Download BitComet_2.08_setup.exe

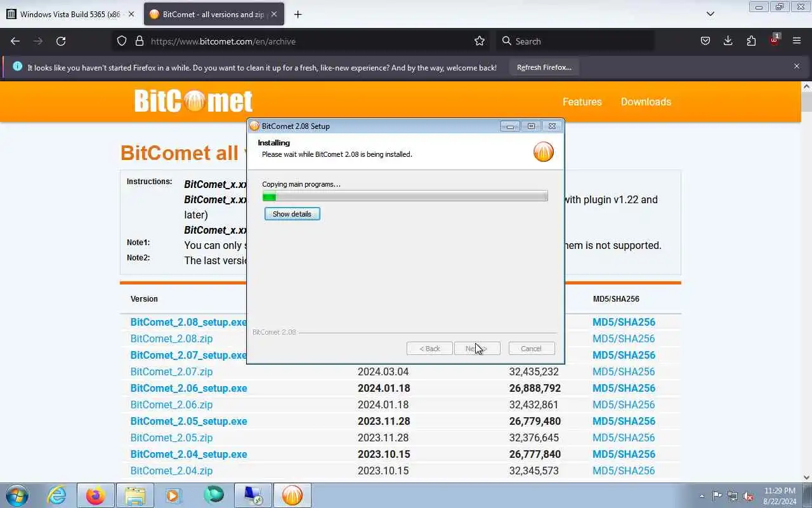(188, 322)
